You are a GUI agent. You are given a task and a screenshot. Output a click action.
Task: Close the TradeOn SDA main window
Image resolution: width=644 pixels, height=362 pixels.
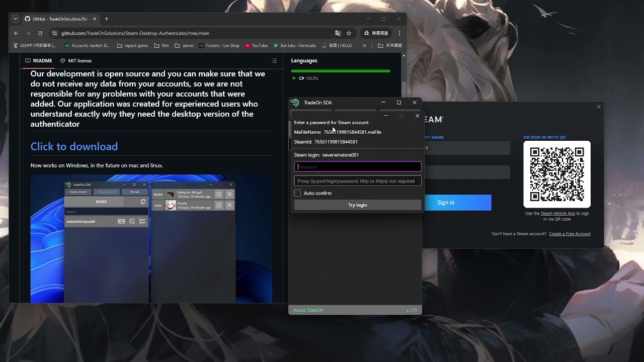[x=415, y=103]
